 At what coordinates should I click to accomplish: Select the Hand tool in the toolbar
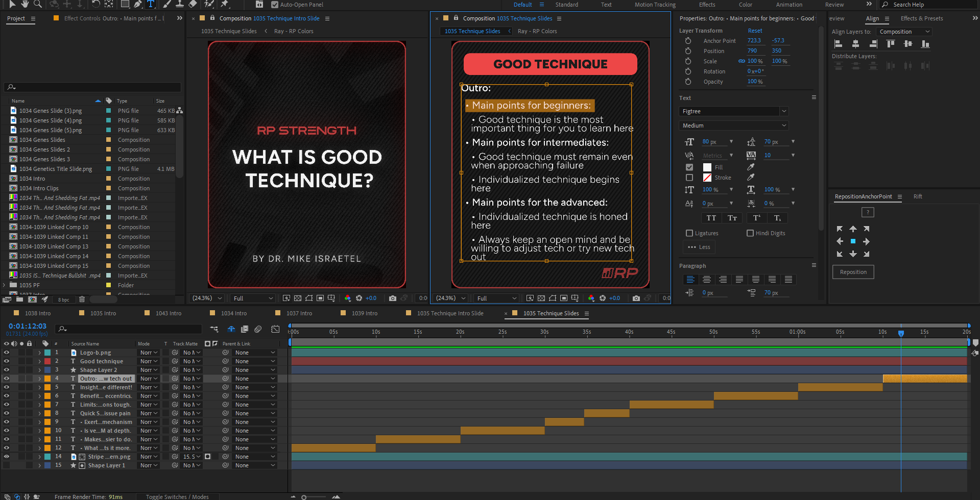(x=25, y=4)
